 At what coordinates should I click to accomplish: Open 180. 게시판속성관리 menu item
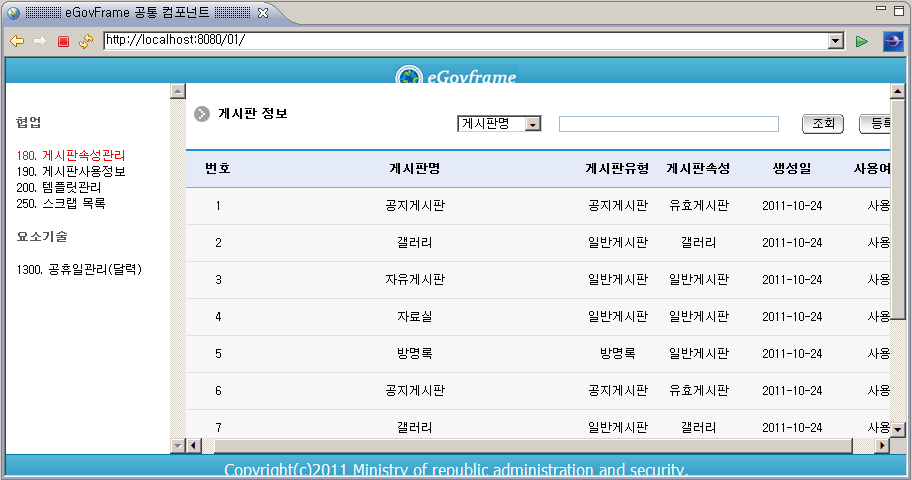[71, 156]
